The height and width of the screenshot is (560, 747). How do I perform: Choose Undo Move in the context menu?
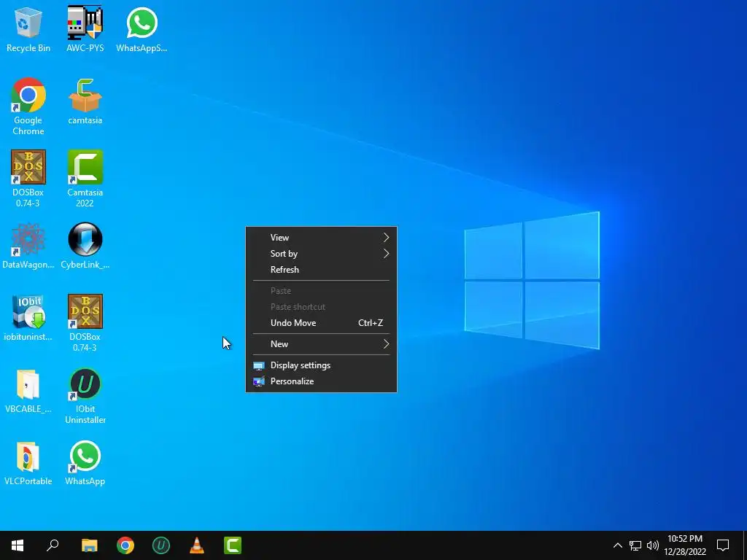pyautogui.click(x=321, y=323)
